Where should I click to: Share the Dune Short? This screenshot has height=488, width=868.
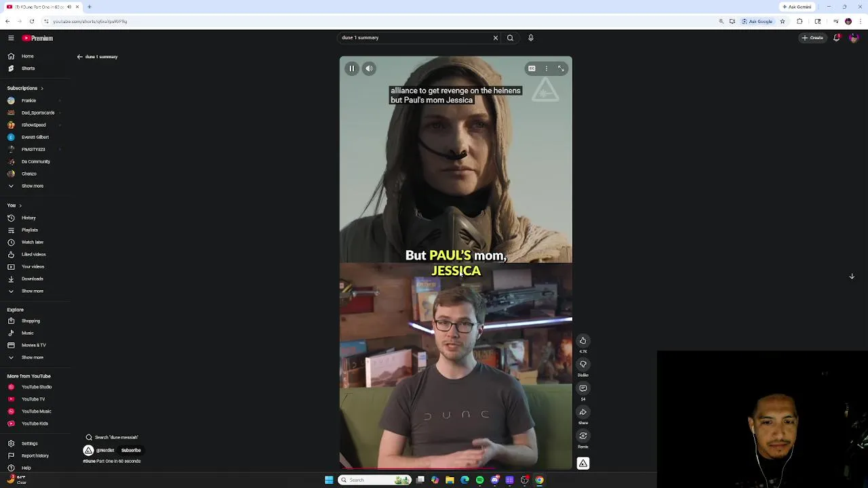click(x=583, y=412)
